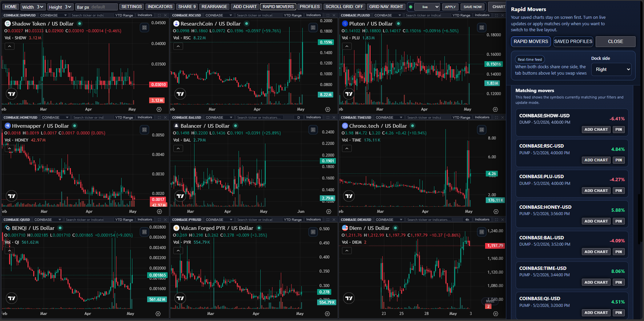Open chart settings gear on Shadow Token chart
Viewport: 644px width, 321px height.
coord(159,108)
